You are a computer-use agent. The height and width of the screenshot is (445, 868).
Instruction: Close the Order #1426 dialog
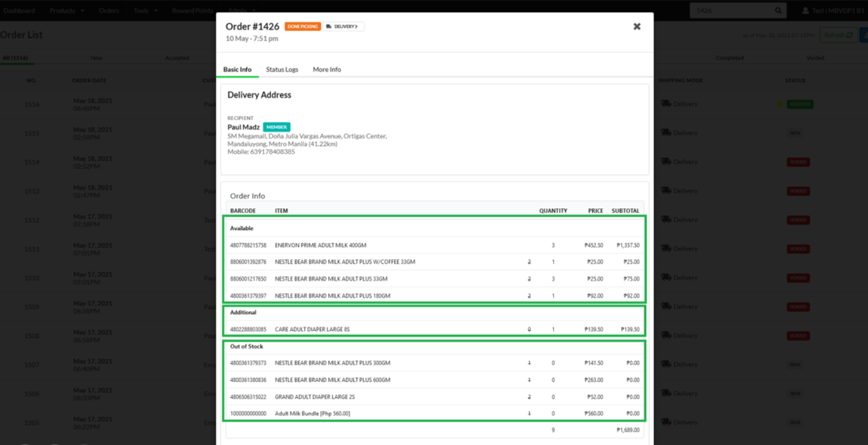coord(637,27)
